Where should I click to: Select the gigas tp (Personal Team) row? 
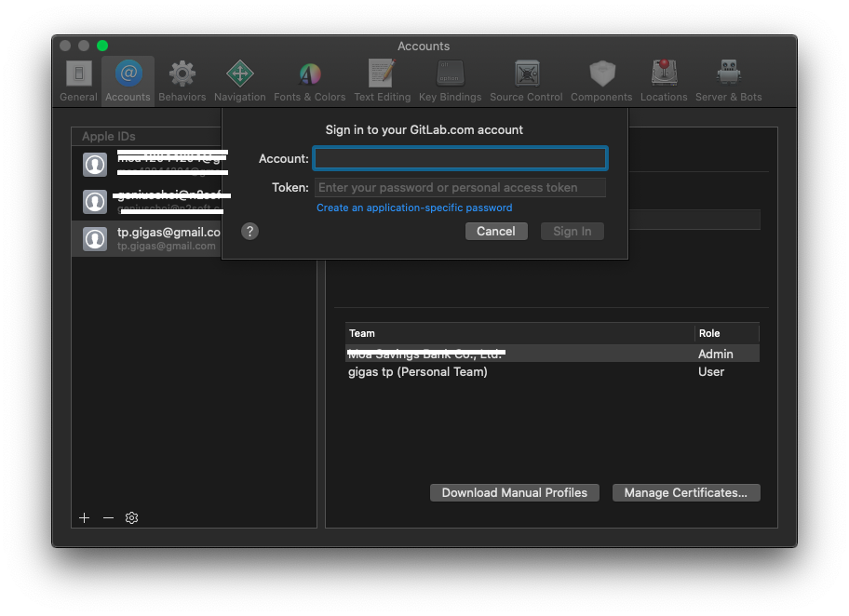[x=552, y=372]
